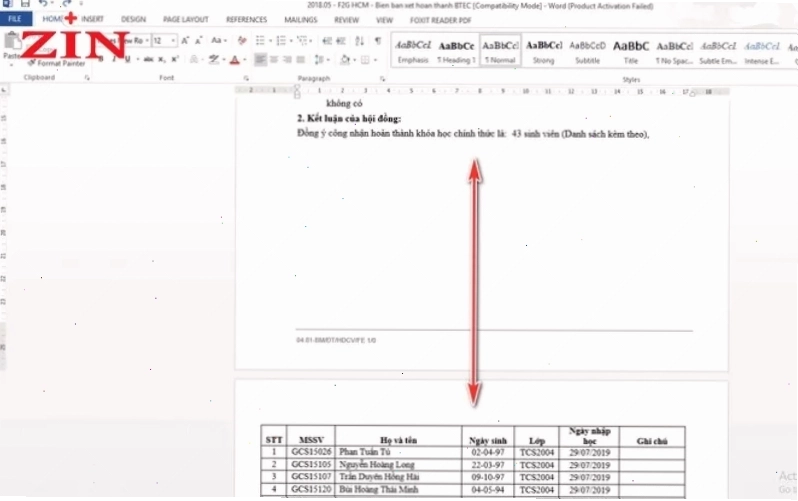This screenshot has width=798, height=501.
Task: Expand the numbering library arrow
Action: [x=291, y=41]
